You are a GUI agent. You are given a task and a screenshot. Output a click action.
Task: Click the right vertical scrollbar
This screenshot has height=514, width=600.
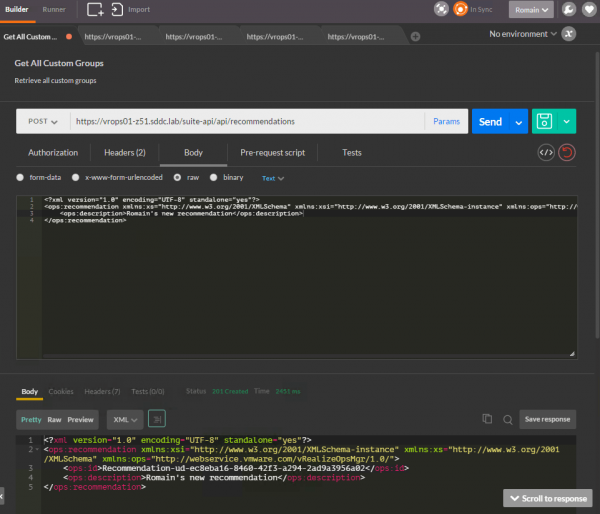point(597,195)
